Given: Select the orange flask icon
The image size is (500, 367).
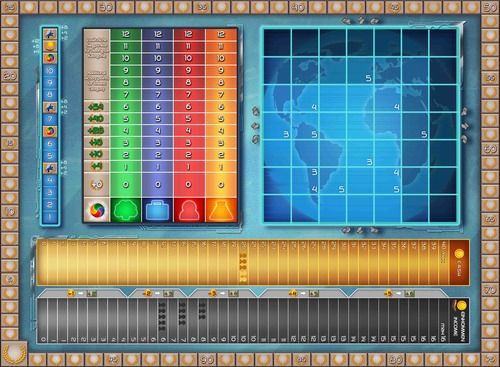Looking at the screenshot, I should point(221,211).
